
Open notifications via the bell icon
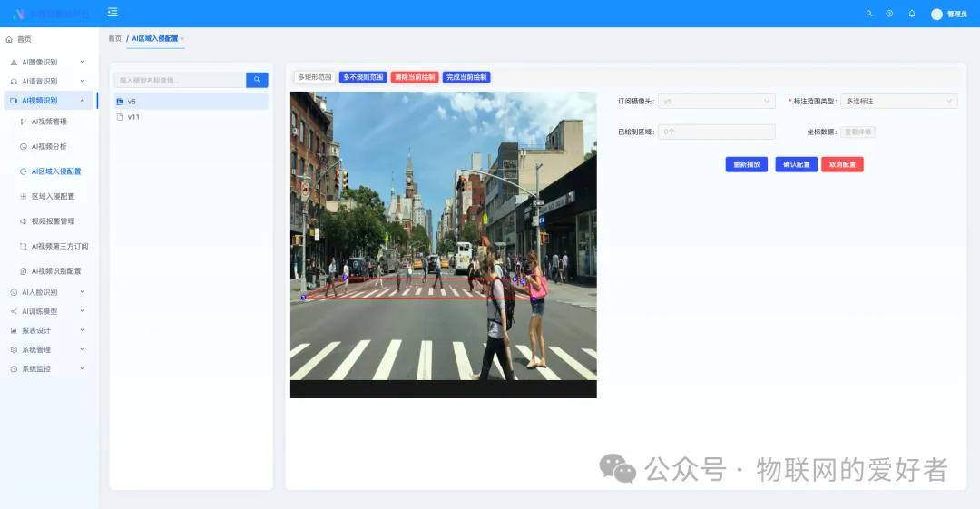(x=912, y=13)
